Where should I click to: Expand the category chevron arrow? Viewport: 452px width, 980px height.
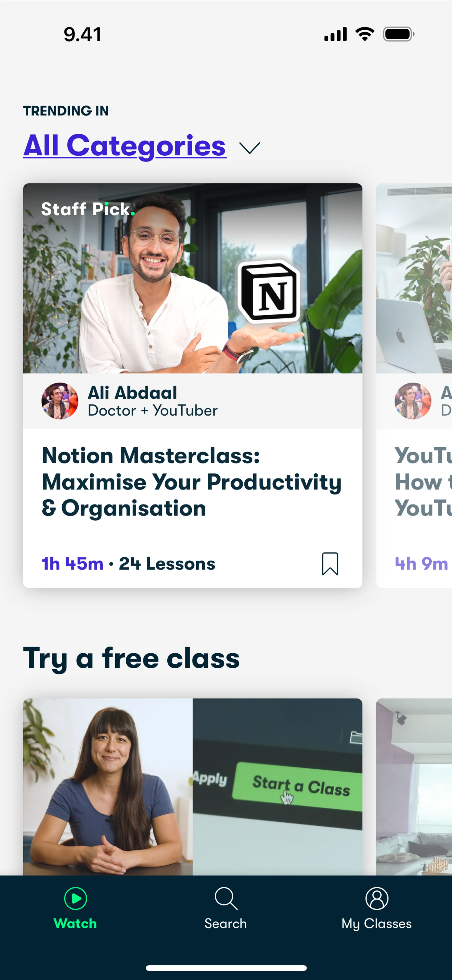(x=250, y=148)
